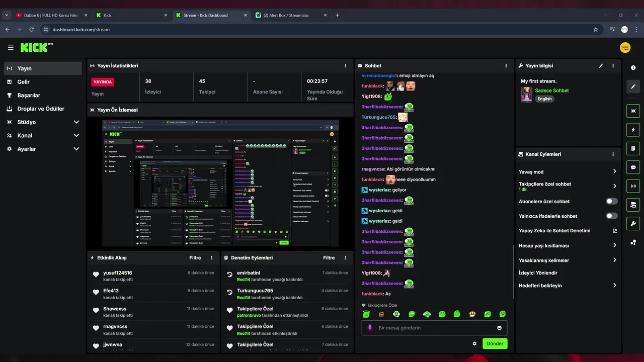Screen dimensions: 644x362
Task: Open Kanal Eylemleri panel options menu
Action: (613, 154)
